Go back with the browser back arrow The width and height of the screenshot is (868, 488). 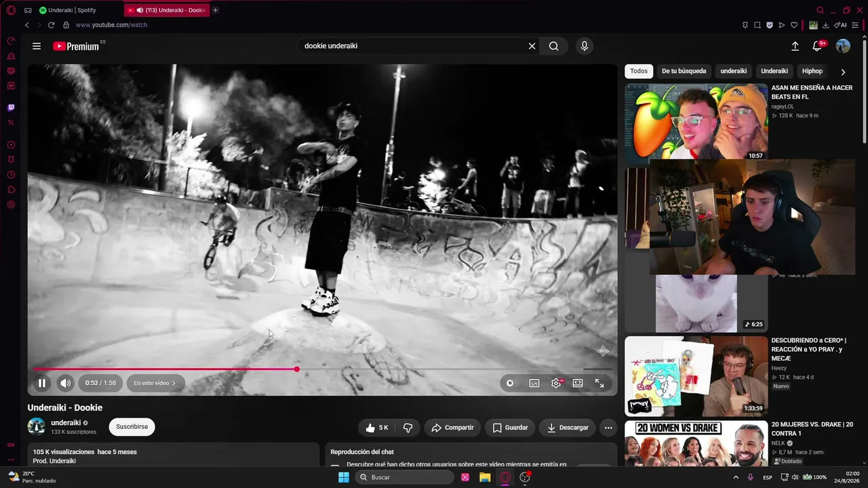pyautogui.click(x=27, y=25)
